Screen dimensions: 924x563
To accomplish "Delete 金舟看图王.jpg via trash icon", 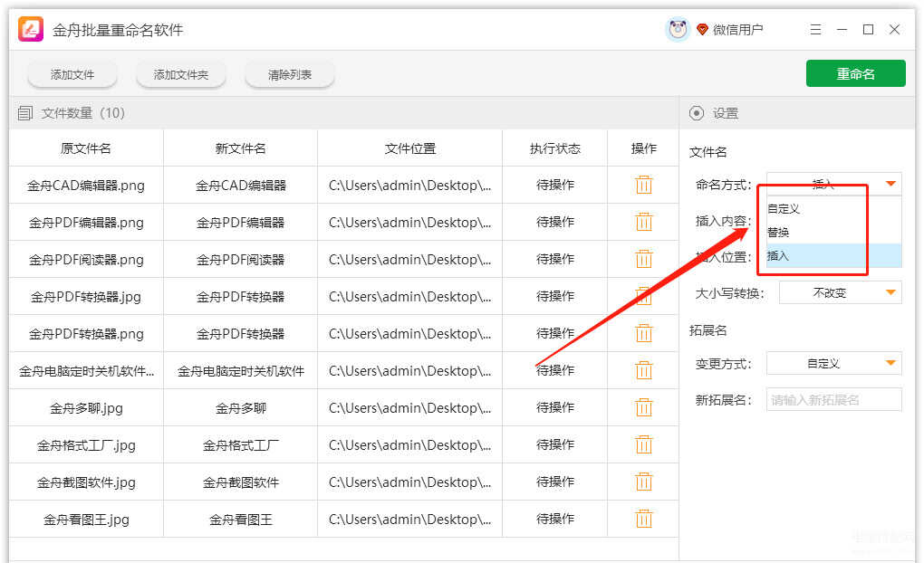I will (643, 519).
